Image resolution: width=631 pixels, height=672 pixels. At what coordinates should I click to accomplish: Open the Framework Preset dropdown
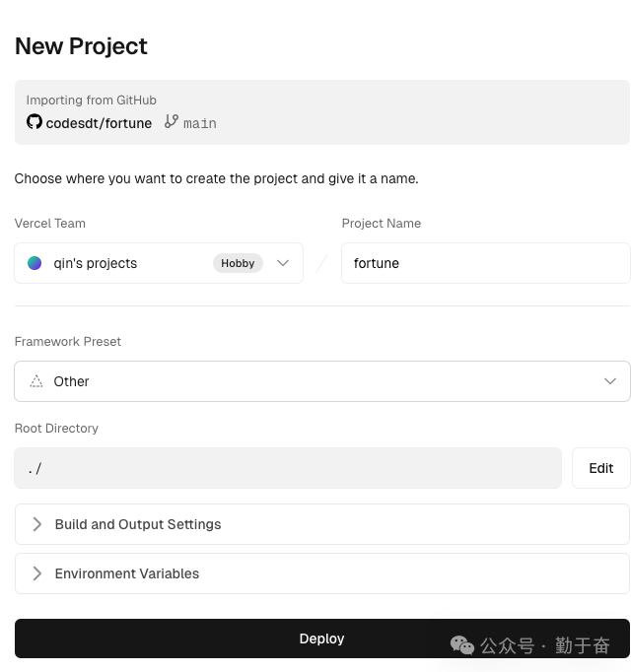[x=321, y=381]
